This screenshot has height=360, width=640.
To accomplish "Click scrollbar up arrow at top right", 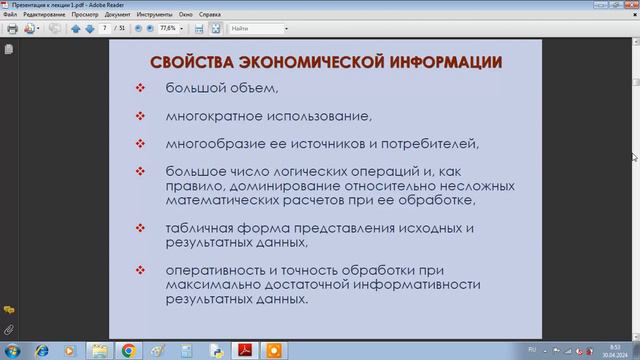I will 636,42.
